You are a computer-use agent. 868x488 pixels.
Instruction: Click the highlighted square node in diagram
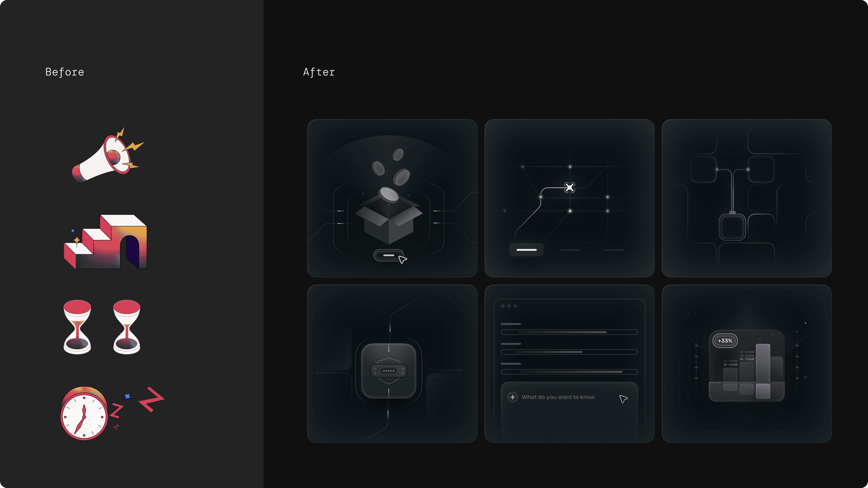pos(732,227)
